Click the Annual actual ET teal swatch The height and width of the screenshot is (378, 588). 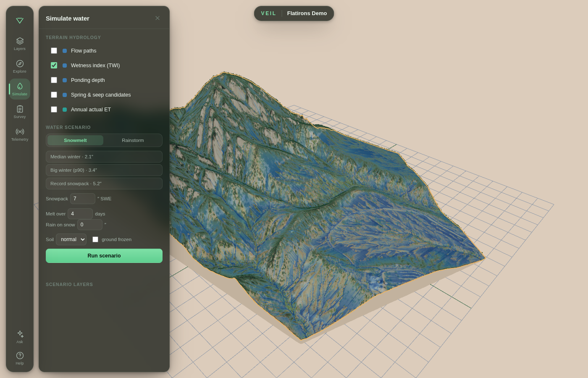[x=65, y=110]
